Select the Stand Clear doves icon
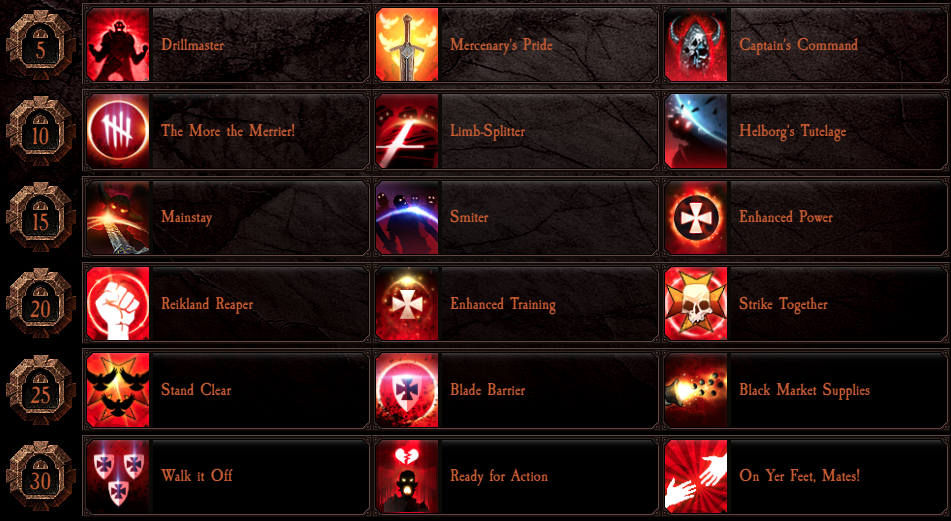The height and width of the screenshot is (521, 951). pyautogui.click(x=118, y=390)
